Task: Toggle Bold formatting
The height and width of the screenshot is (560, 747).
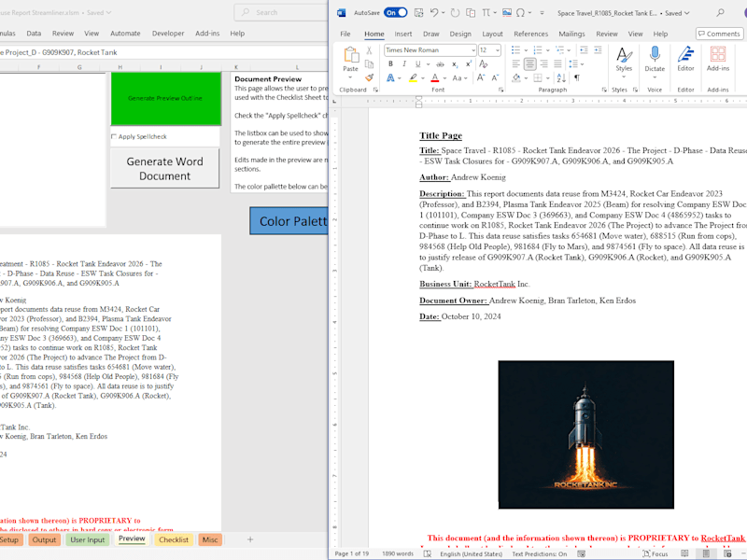Action: point(390,63)
